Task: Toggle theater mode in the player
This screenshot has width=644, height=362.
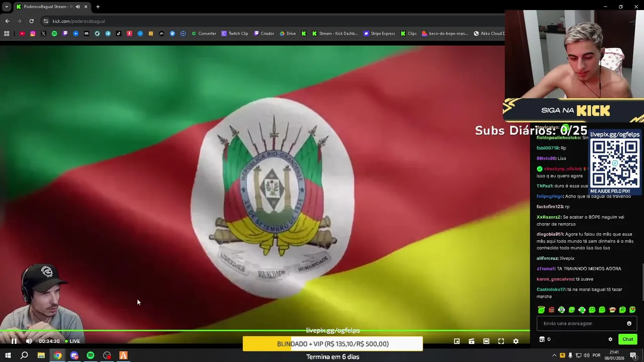Action: [x=486, y=341]
